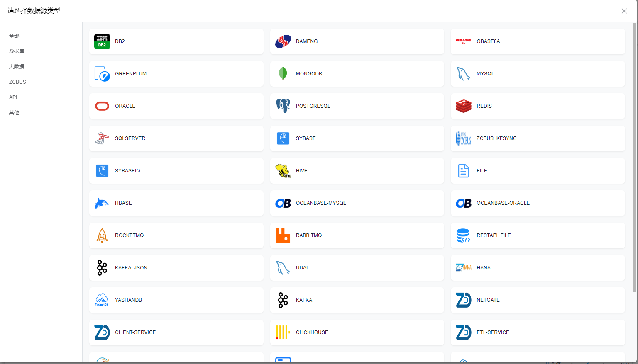The image size is (638, 364).
Task: Click the SAP HANA logo icon
Action: pos(463,268)
